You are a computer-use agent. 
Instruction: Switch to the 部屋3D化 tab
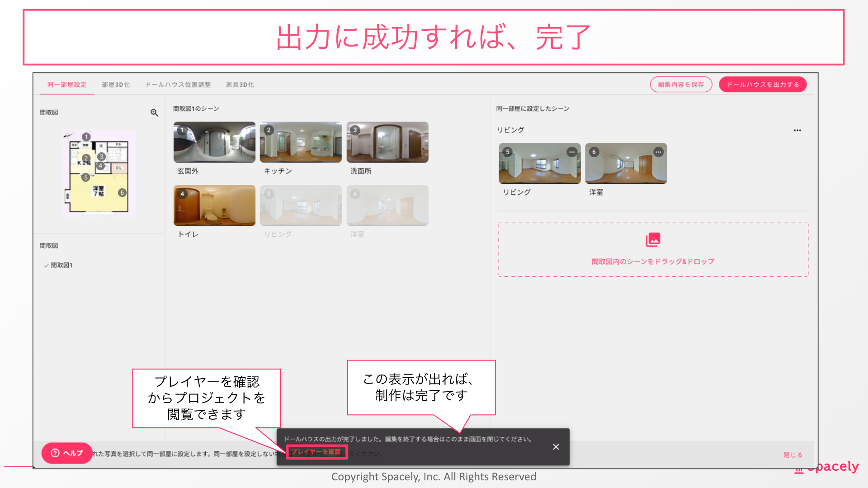(116, 84)
